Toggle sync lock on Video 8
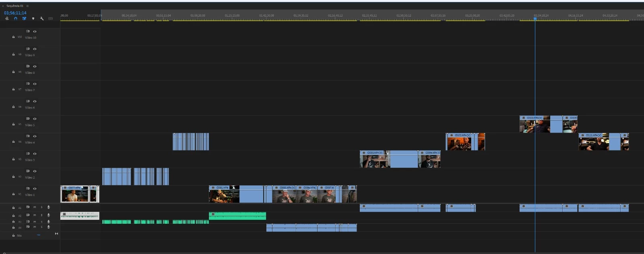Image resolution: width=644 pixels, height=254 pixels. pos(28,66)
